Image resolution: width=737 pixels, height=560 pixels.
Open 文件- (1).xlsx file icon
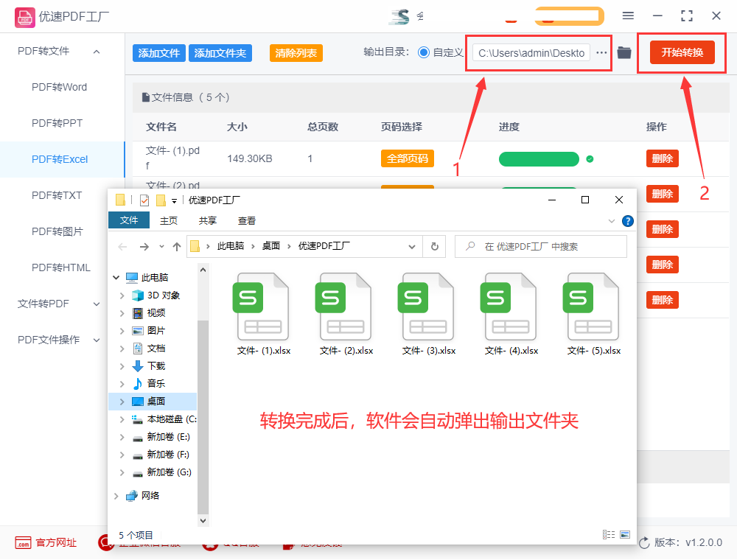262,307
